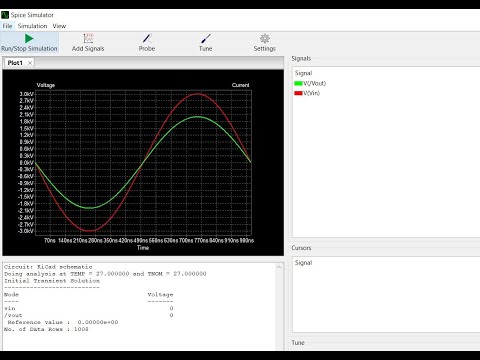Viewport: 480px width, 360px height.
Task: Click the -3.0kV axis tick label
Action: point(26,231)
